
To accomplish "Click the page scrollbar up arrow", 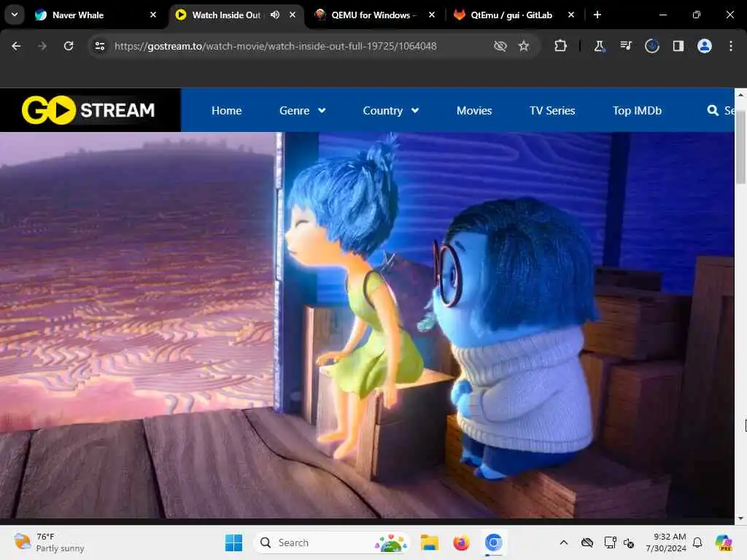I will click(x=740, y=95).
